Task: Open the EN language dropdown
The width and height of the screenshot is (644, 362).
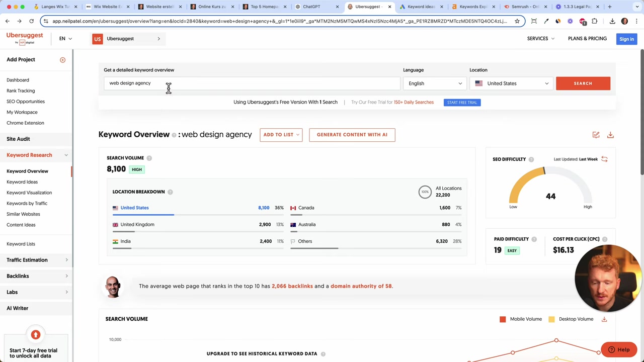Action: point(65,39)
